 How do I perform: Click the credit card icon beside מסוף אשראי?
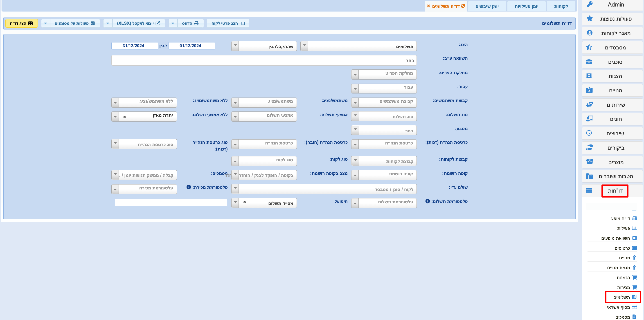coord(634,307)
